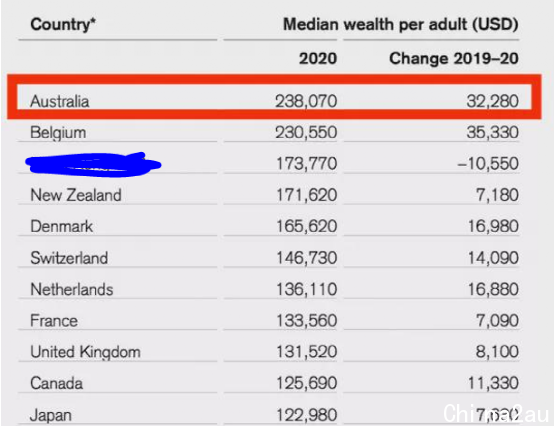Click Belgium's 230,550 value

click(306, 132)
